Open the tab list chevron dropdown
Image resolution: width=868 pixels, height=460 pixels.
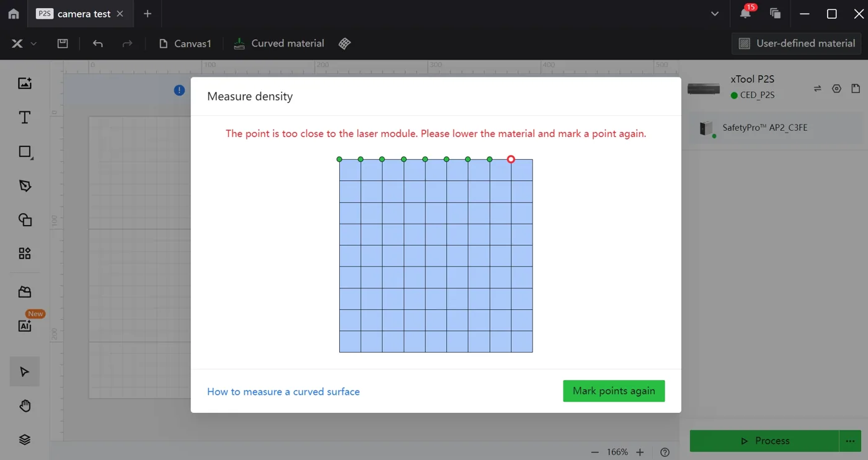tap(715, 14)
